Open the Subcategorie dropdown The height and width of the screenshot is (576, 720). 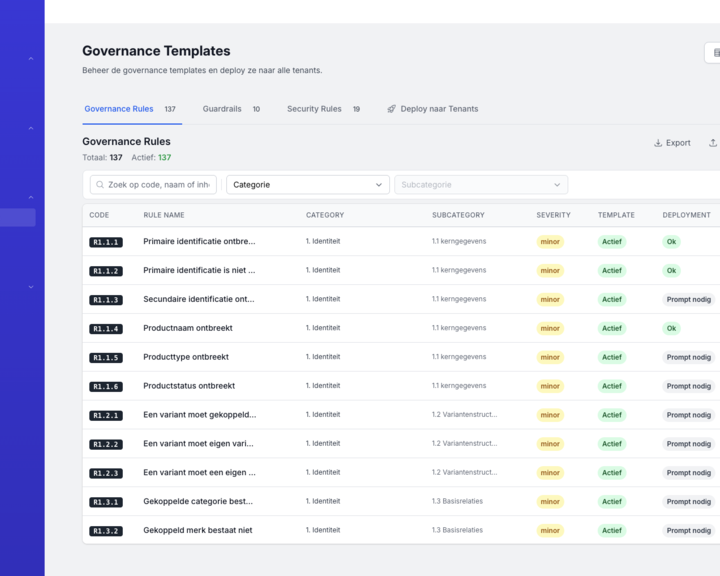pos(481,185)
